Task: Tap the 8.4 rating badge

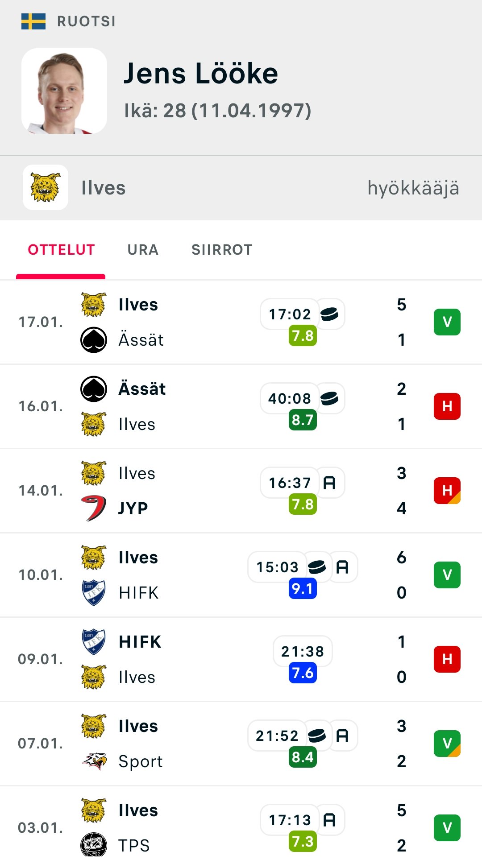Action: point(303,757)
